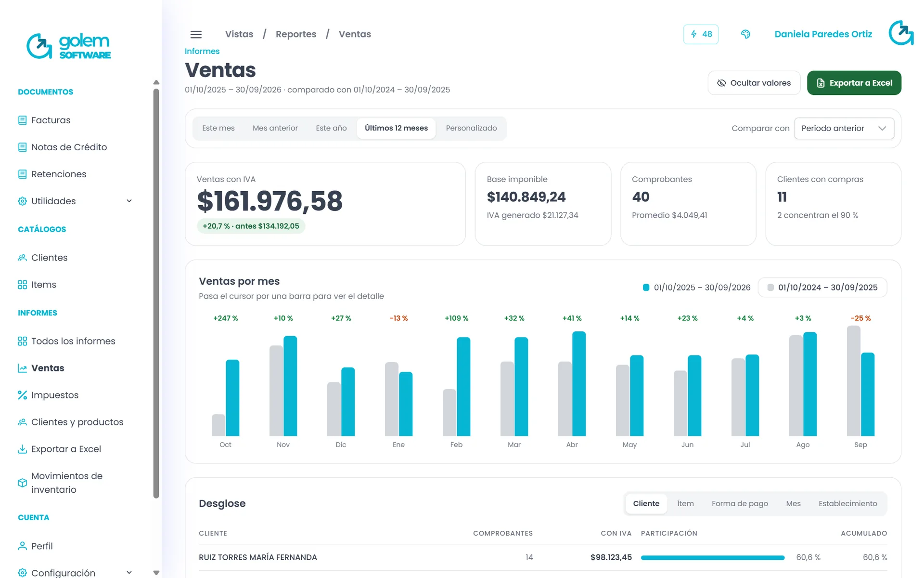924x578 pixels.
Task: Open the hamburger menu icon
Action: click(196, 34)
